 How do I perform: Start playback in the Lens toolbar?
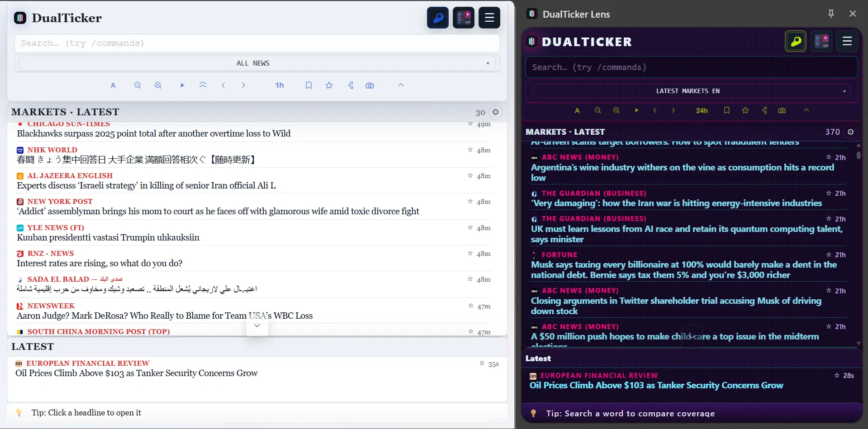pyautogui.click(x=636, y=111)
